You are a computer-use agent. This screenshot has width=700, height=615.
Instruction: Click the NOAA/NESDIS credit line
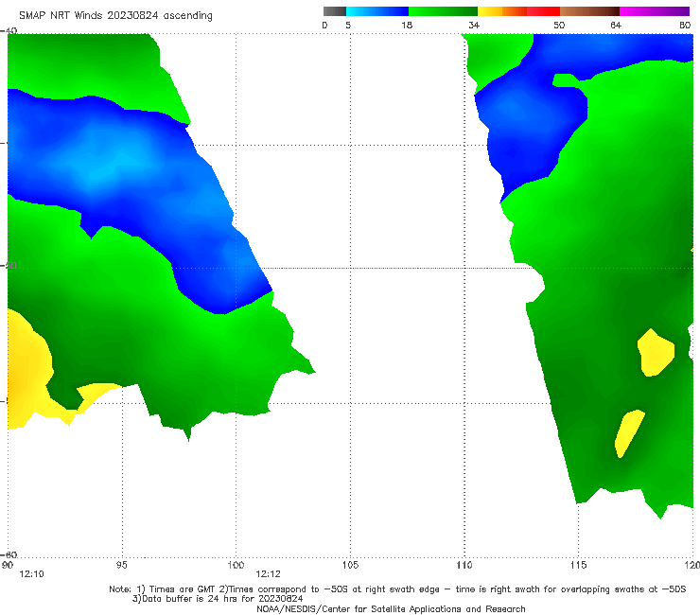[391, 609]
